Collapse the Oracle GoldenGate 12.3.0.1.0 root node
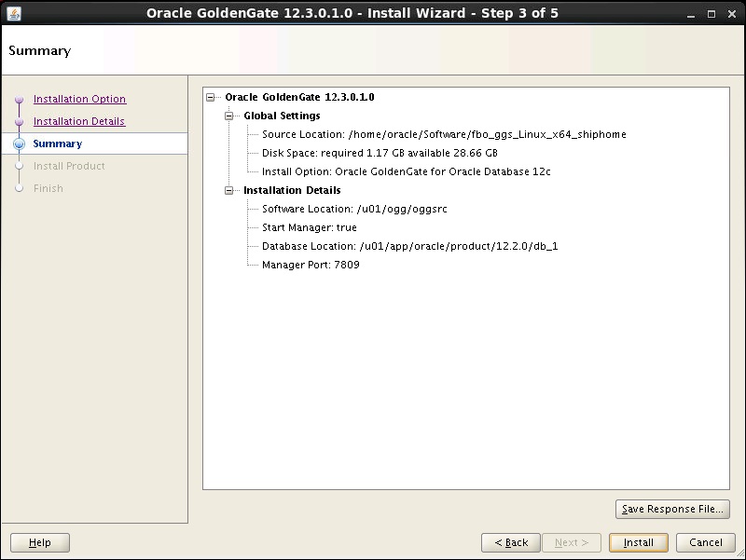 point(211,98)
